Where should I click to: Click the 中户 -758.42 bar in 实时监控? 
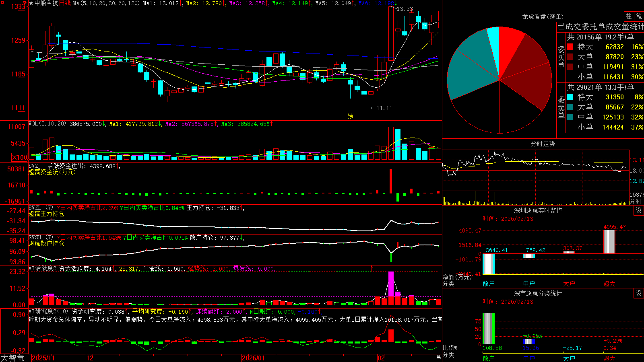[529, 256]
